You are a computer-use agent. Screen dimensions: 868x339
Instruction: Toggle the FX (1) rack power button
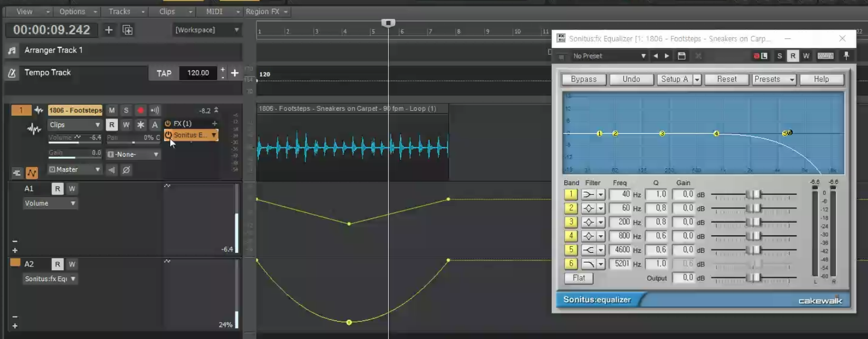tap(168, 124)
